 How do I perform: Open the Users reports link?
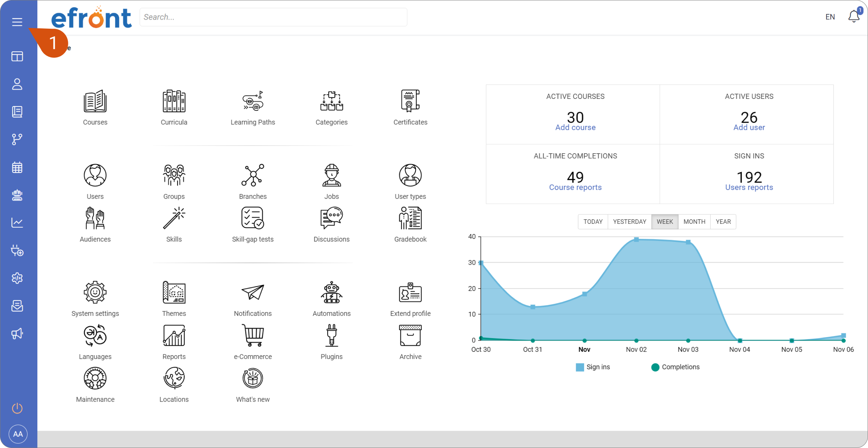point(748,187)
